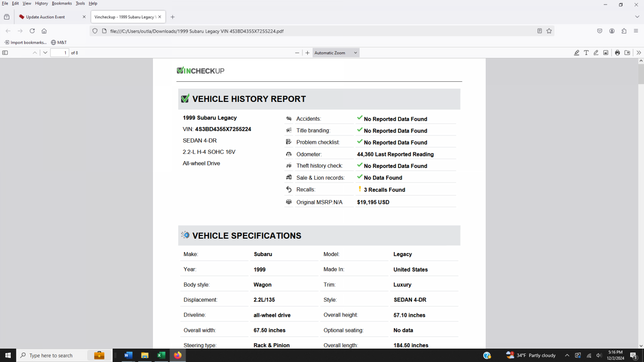Toggle the PDF sidebar panel
This screenshot has width=644, height=362.
click(x=5, y=53)
